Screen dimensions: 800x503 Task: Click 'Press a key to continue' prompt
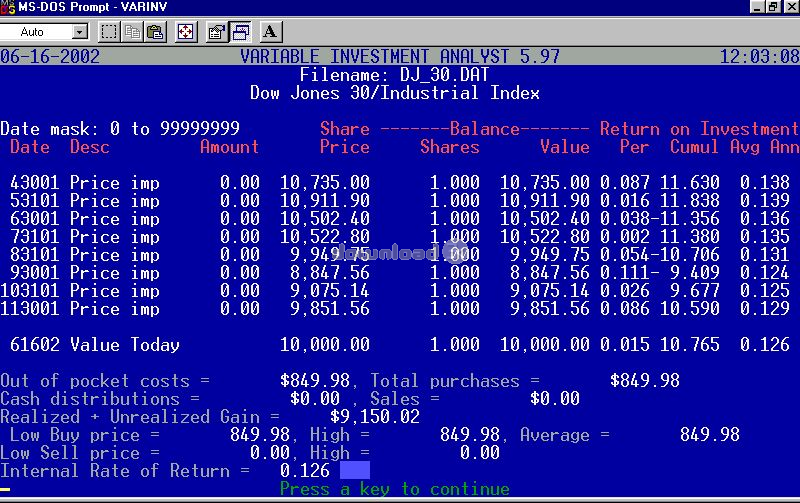pyautogui.click(x=394, y=489)
